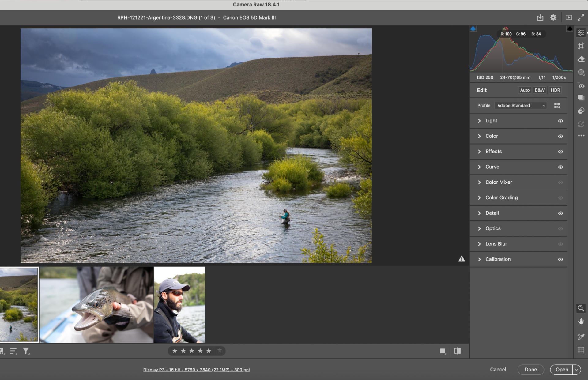The height and width of the screenshot is (380, 588).
Task: Enable HDR editing mode
Action: pos(555,90)
